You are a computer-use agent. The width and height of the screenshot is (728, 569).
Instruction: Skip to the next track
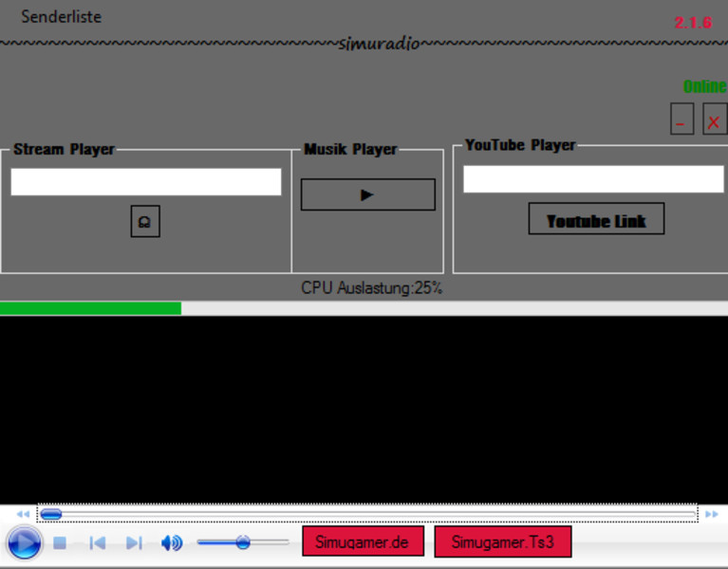click(x=134, y=543)
